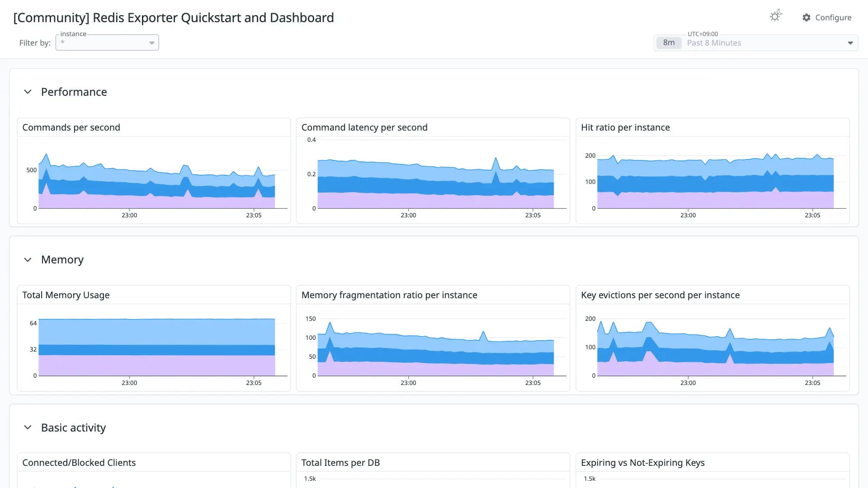Screen dimensions: 868x488
Task: Collapse the Basic activity section
Action: [28, 427]
